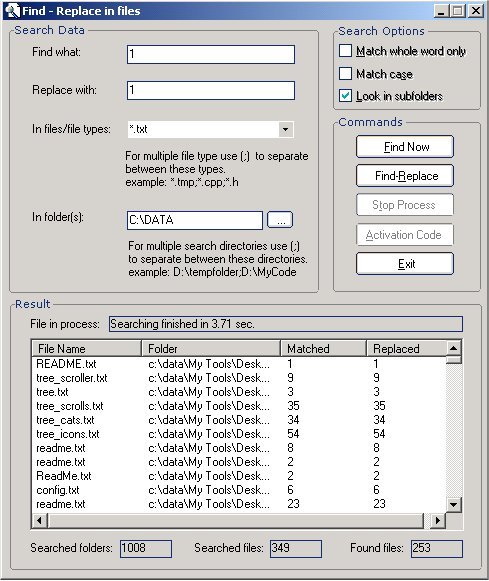Click the Exit button
489x581 pixels.
point(405,264)
